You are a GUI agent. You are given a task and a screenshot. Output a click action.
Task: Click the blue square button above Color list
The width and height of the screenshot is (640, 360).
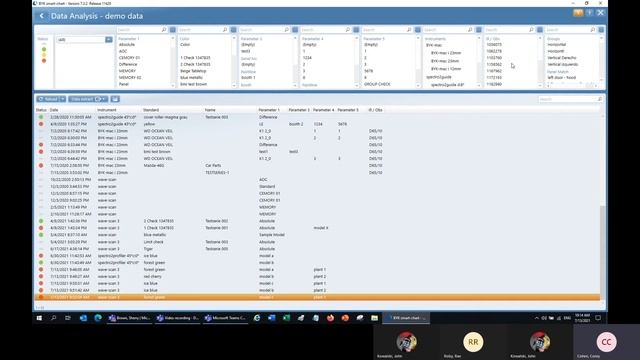(x=233, y=30)
